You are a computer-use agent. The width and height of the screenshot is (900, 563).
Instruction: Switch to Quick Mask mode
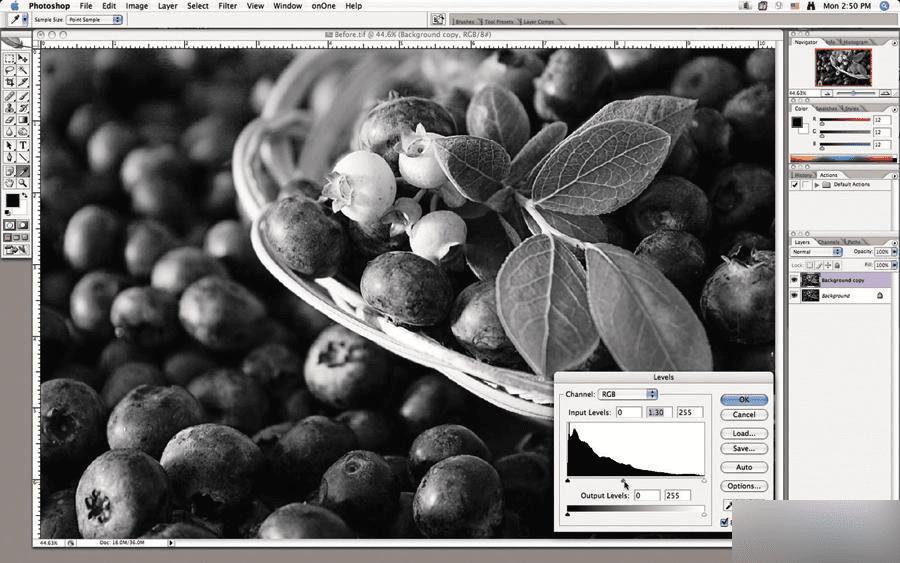pyautogui.click(x=22, y=224)
